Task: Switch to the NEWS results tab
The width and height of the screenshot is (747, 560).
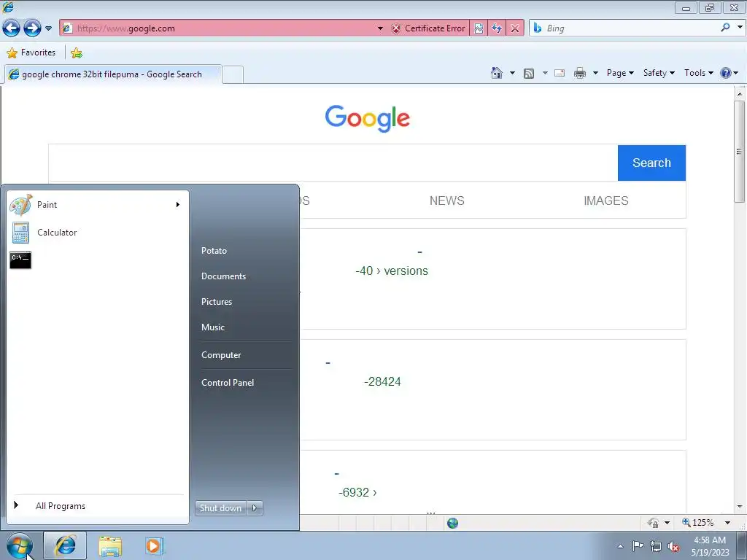Action: tap(447, 201)
